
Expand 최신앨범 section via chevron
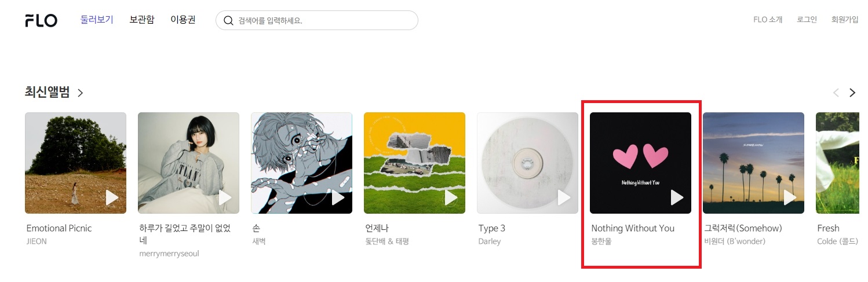[x=81, y=93]
